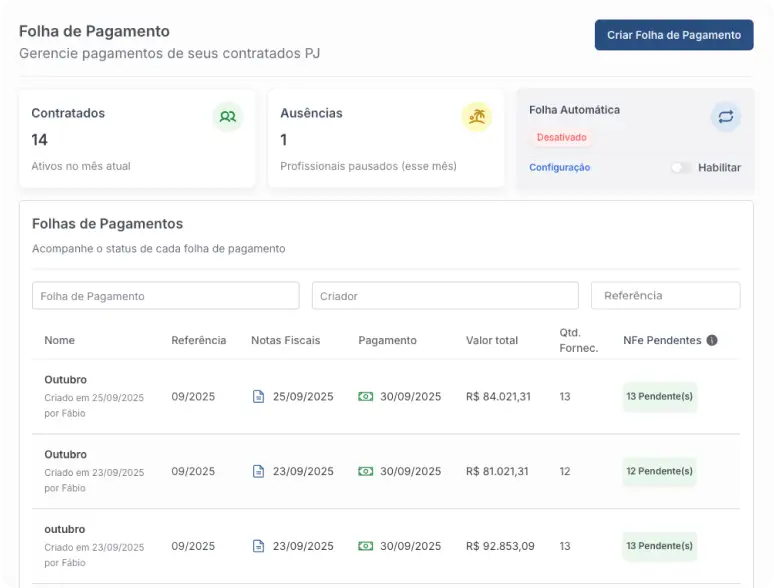Click the Contratados people icon

point(228,117)
